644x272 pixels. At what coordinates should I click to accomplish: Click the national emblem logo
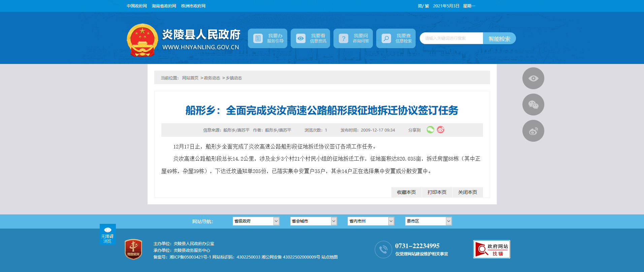[142, 40]
